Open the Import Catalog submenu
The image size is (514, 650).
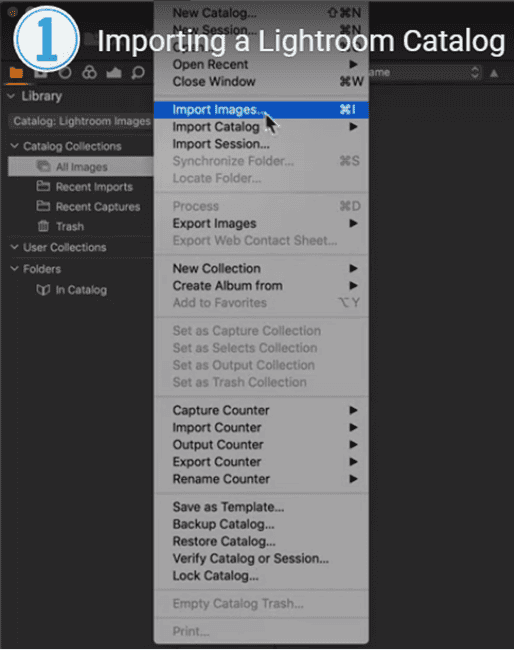(261, 127)
